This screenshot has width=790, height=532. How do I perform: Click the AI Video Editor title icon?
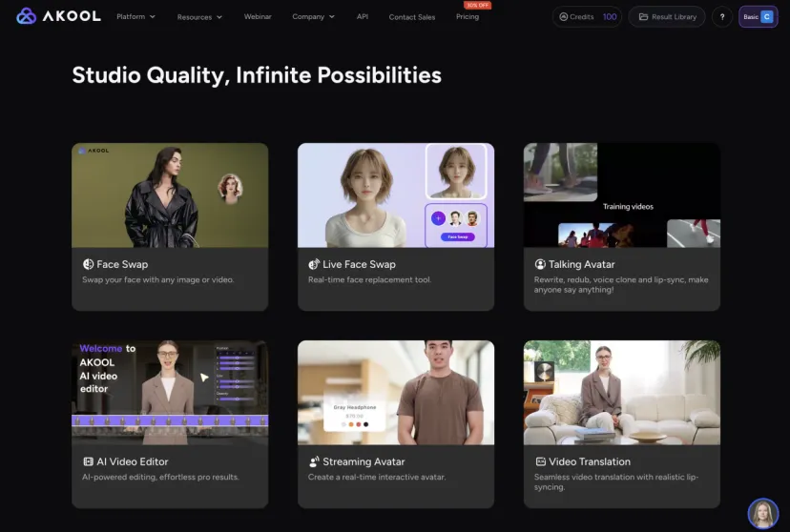(88, 461)
